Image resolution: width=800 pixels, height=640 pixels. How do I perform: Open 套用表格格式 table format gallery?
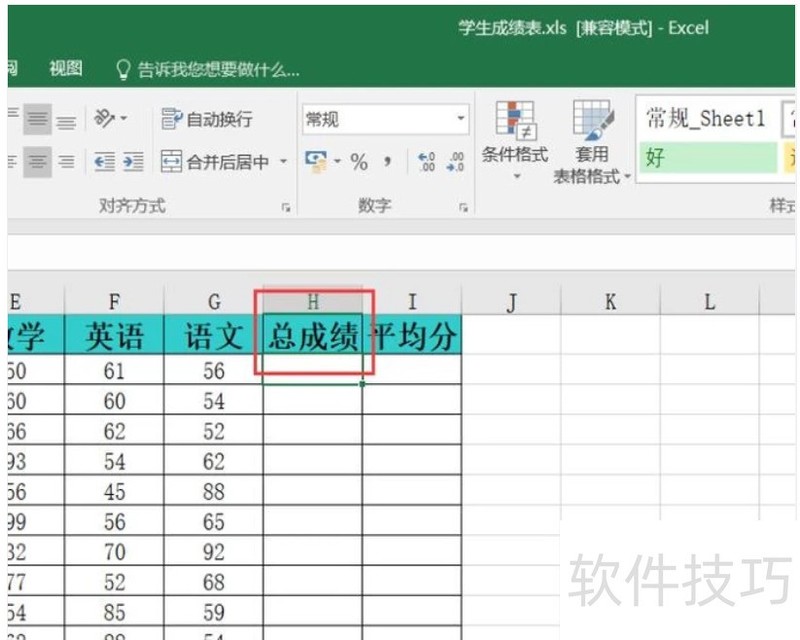(592, 141)
